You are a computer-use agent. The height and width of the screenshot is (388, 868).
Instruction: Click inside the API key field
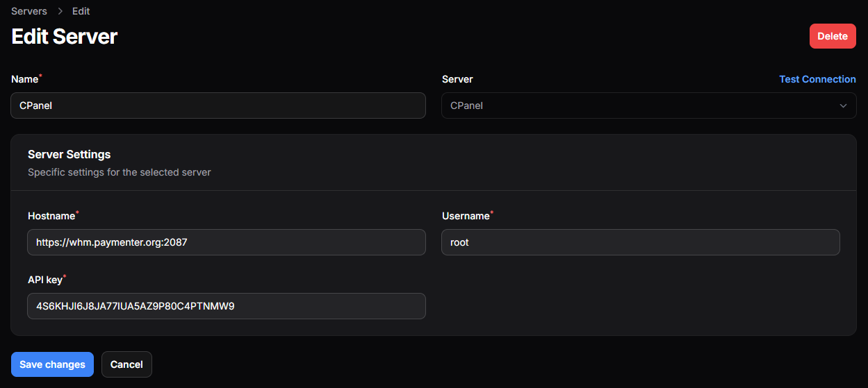pos(227,306)
